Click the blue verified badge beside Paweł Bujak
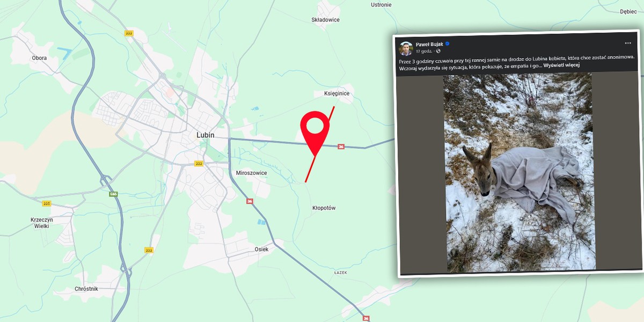This screenshot has width=644, height=322. (447, 45)
